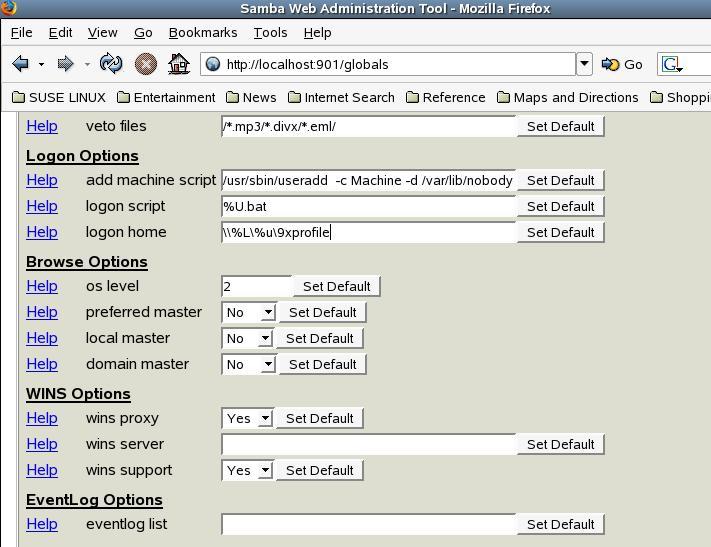Click the logon home text field
The image size is (711, 547).
pos(369,232)
